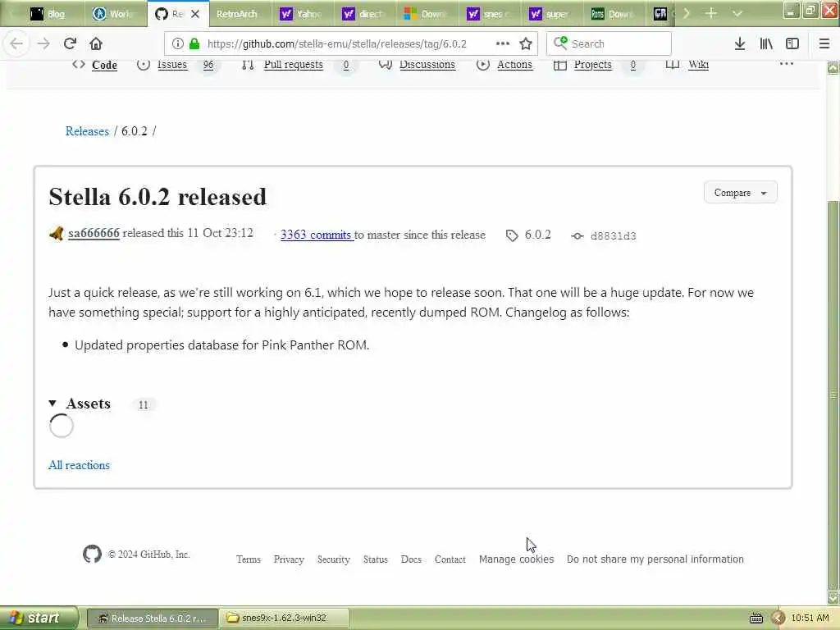Image resolution: width=840 pixels, height=630 pixels.
Task: Click the GitHub logo in footer
Action: tap(92, 554)
